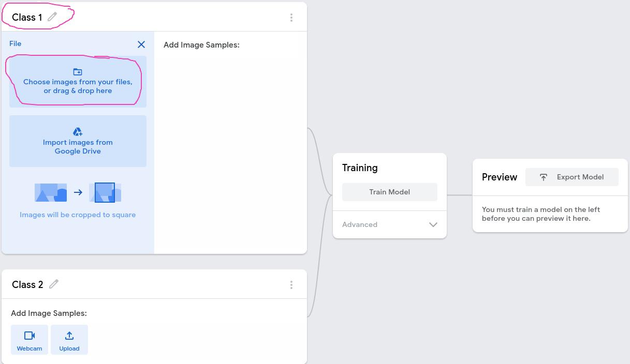Click the Google Drive import icon
This screenshot has height=364, width=630.
click(x=78, y=132)
